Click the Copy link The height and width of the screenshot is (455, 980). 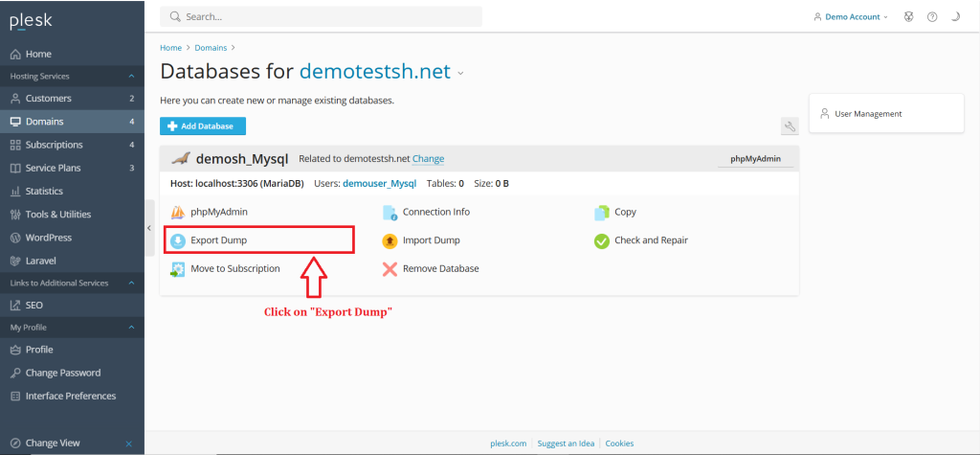click(x=625, y=212)
